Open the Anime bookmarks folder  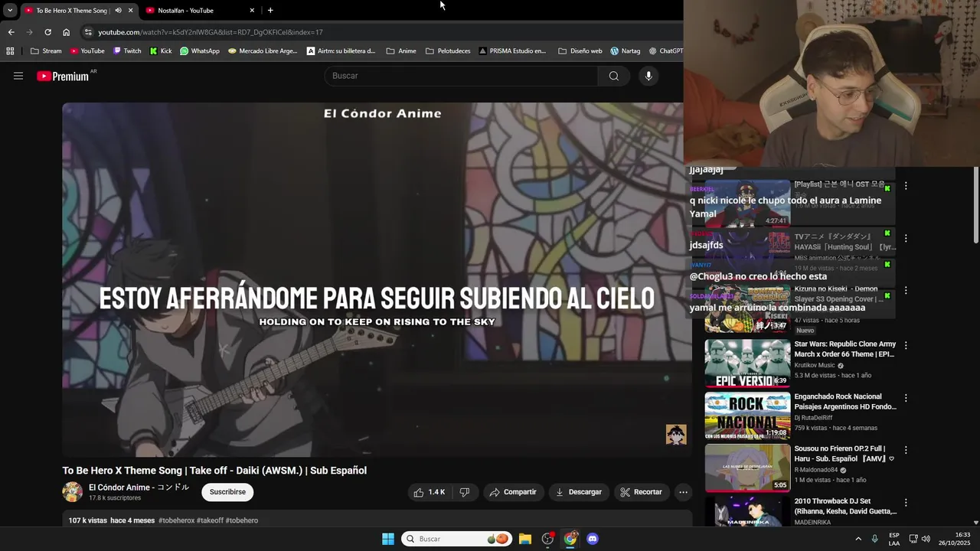point(401,51)
